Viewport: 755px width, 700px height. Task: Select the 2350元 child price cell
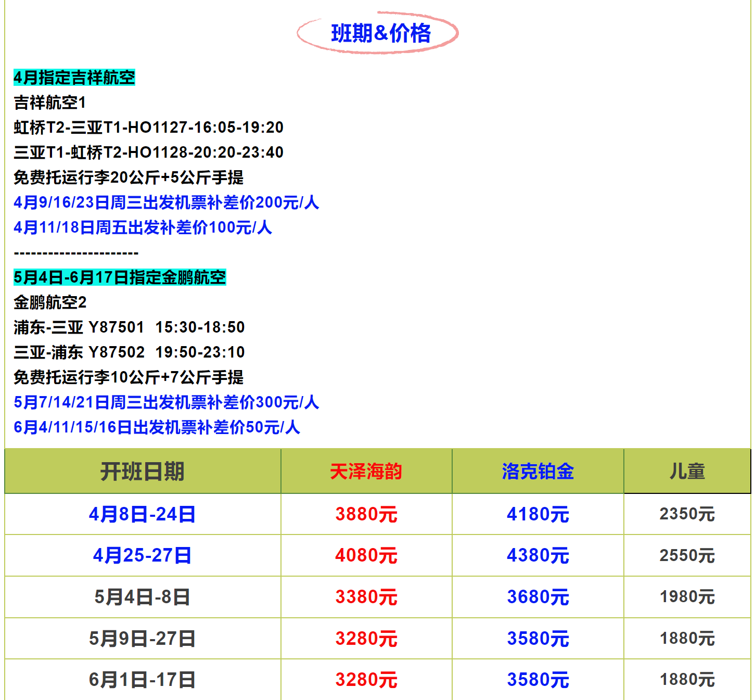point(687,514)
